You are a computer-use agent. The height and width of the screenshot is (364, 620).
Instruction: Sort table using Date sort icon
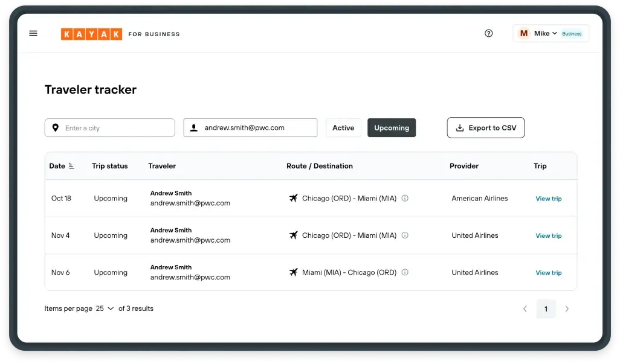(71, 166)
